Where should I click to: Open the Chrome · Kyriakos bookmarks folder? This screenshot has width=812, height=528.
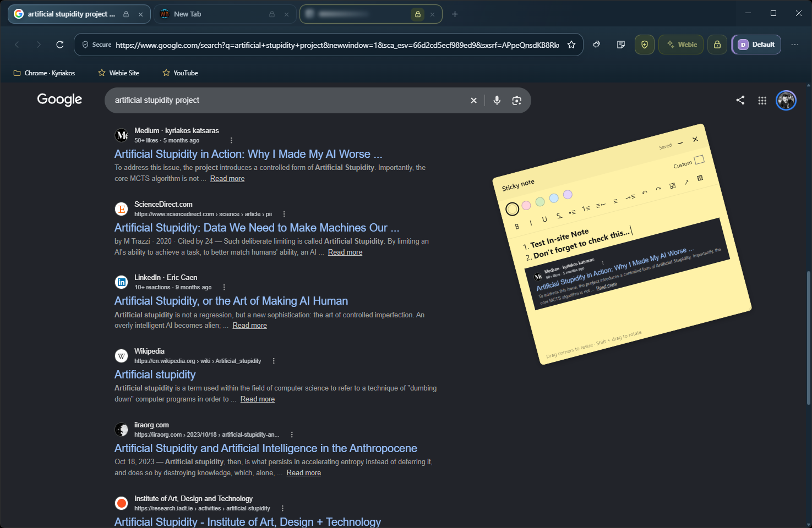click(x=44, y=73)
